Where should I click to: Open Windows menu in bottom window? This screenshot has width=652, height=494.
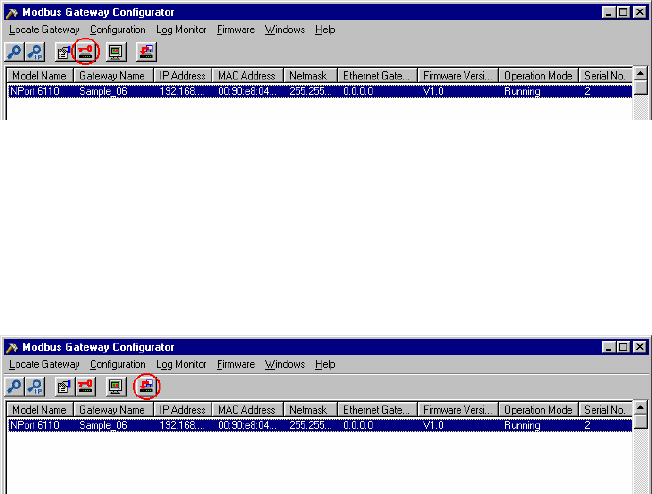pyautogui.click(x=285, y=365)
